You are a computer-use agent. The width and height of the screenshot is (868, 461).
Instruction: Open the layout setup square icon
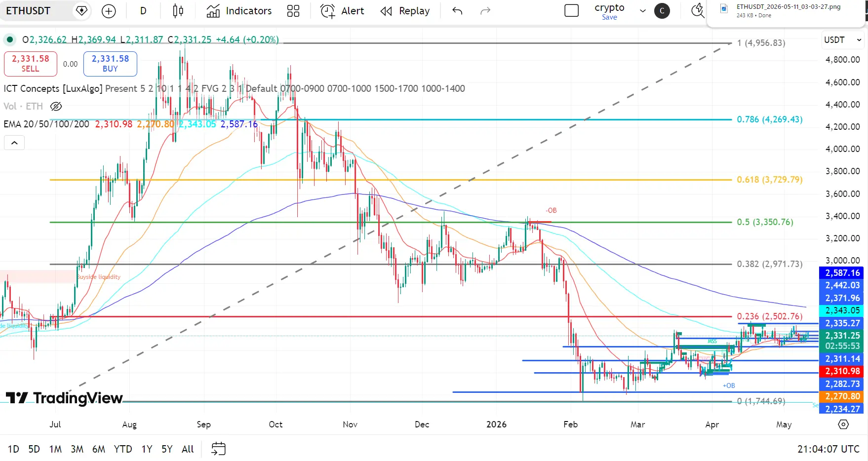coord(571,11)
